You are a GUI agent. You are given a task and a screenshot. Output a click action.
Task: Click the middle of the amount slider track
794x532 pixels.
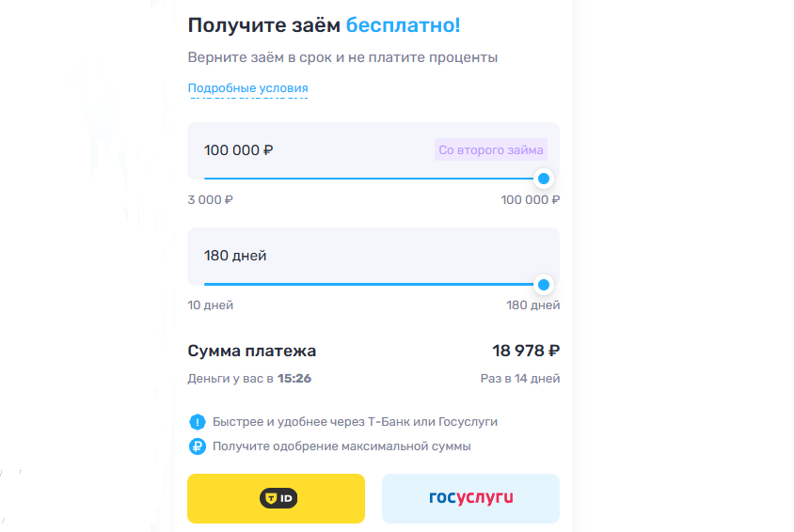tap(373, 179)
